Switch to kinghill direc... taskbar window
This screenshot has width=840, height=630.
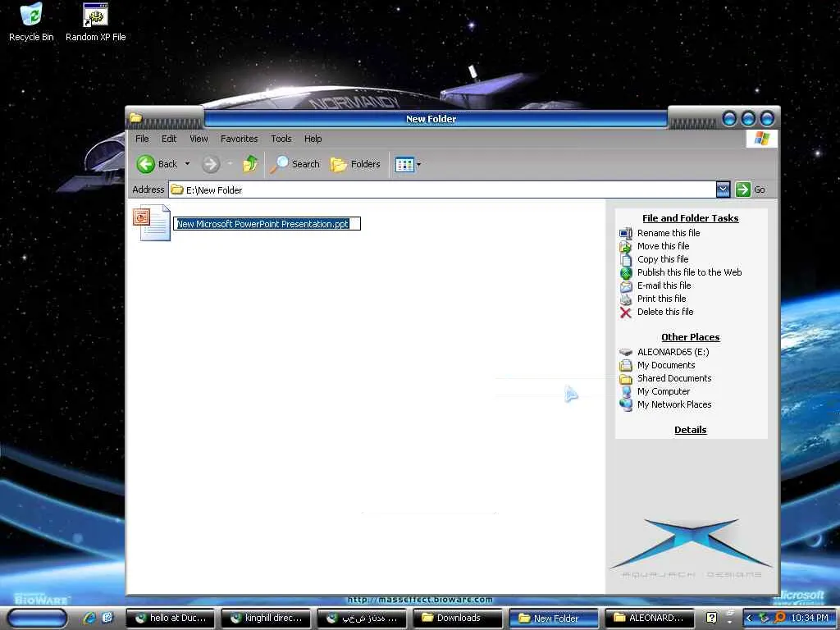point(267,619)
